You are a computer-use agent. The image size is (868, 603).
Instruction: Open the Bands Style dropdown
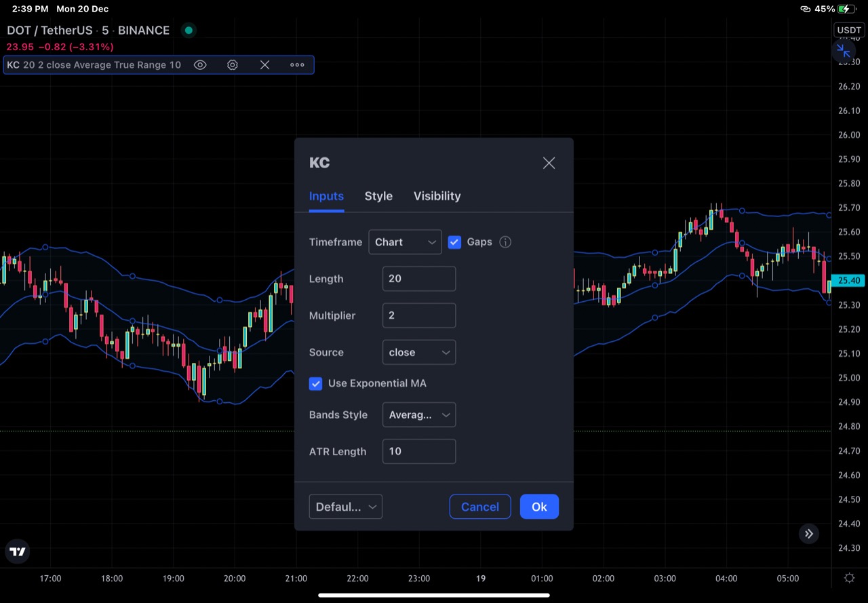click(x=419, y=415)
